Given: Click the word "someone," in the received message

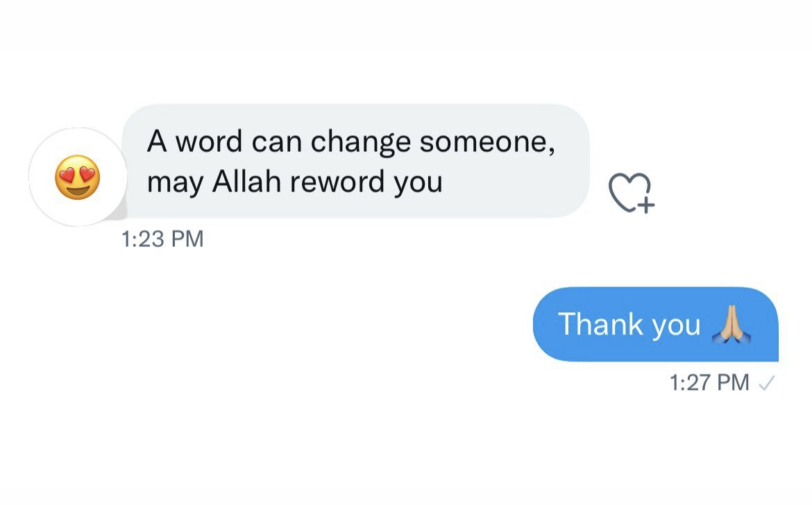Looking at the screenshot, I should [x=487, y=142].
